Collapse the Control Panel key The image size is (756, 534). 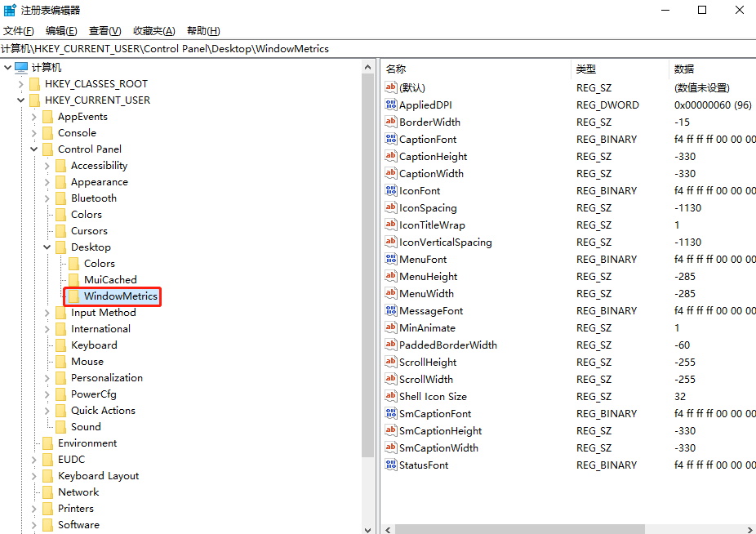point(33,149)
